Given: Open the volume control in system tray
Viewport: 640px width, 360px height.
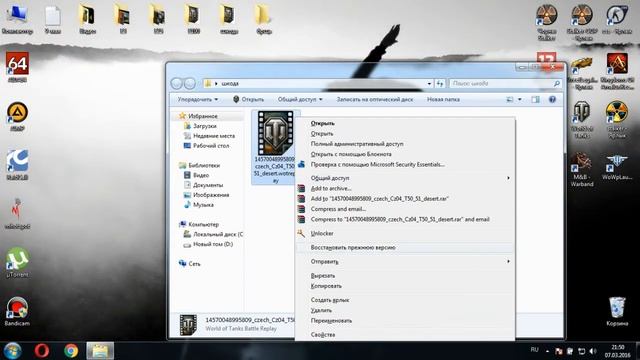Looking at the screenshot, I should 593,351.
